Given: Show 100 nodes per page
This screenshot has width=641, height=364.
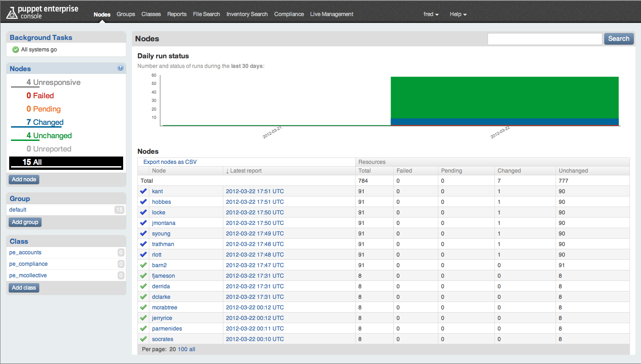Looking at the screenshot, I should pyautogui.click(x=182, y=349).
